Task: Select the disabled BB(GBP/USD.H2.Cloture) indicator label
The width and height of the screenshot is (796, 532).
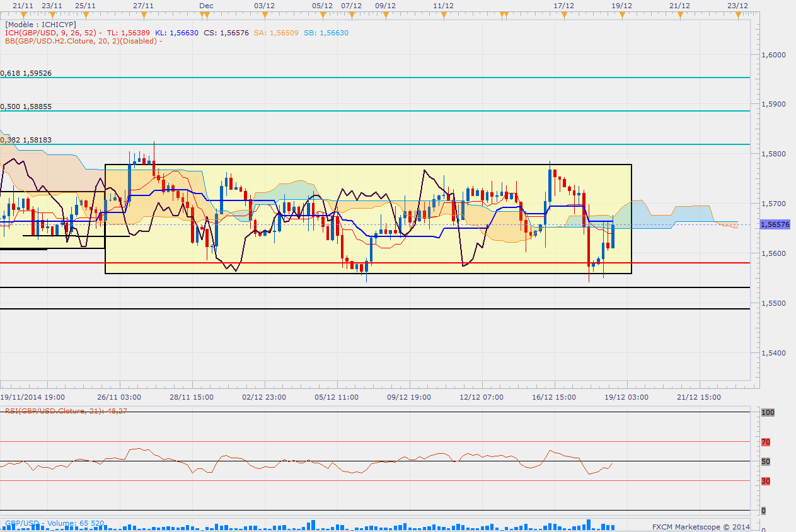Action: coord(83,41)
